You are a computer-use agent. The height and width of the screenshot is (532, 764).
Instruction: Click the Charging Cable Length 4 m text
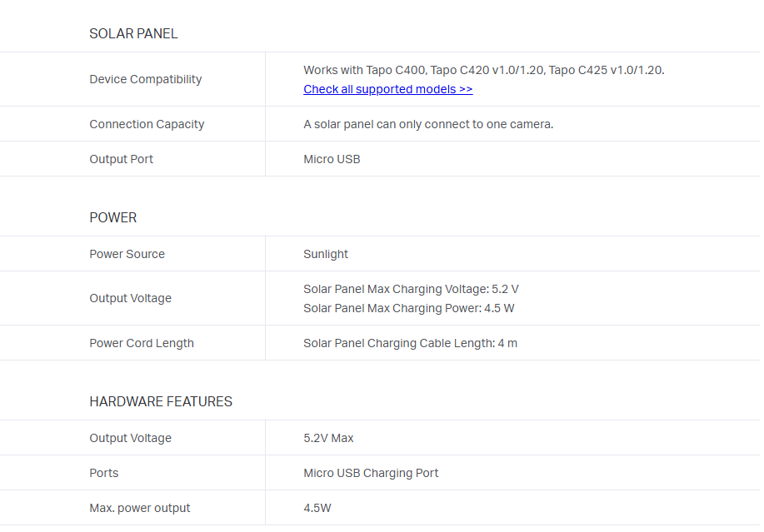pyautogui.click(x=410, y=343)
